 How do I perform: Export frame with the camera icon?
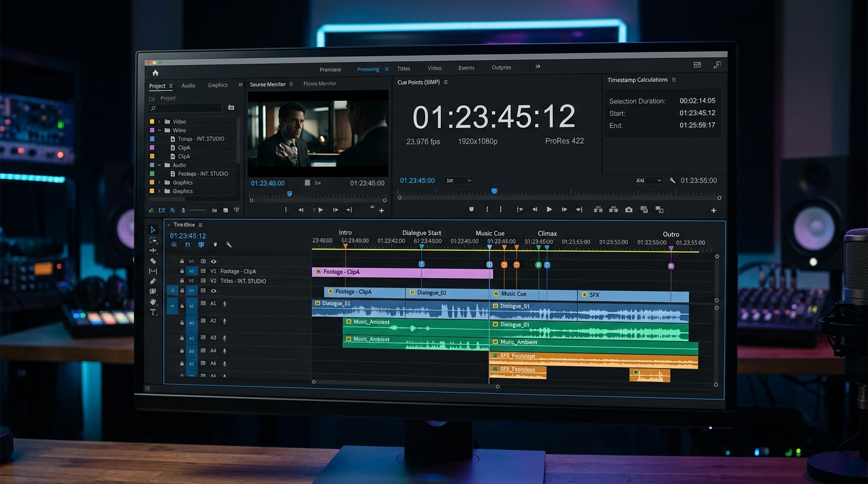point(629,209)
